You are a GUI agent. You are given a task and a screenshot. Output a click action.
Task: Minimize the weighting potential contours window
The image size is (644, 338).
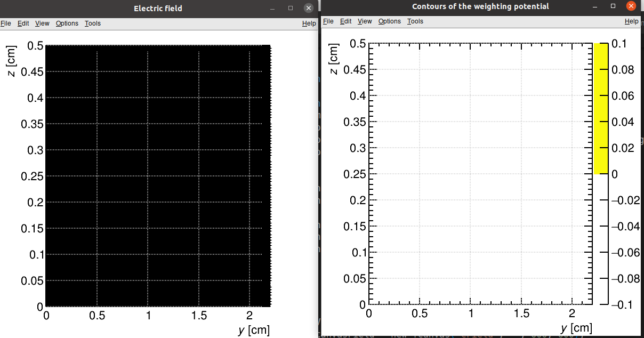(595, 6)
